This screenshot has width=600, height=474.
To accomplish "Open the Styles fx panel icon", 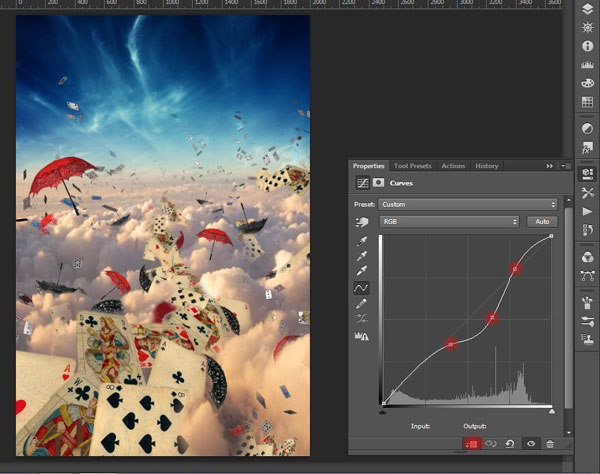I will [x=587, y=147].
